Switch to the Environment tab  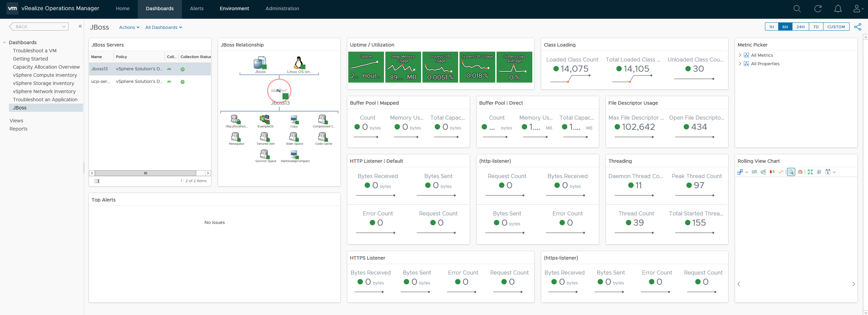click(x=234, y=8)
